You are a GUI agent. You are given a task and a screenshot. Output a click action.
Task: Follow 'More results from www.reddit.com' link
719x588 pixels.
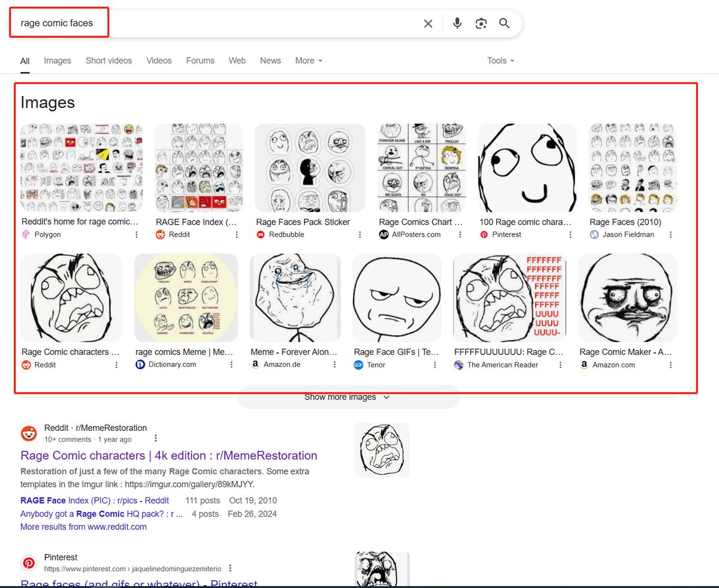83,527
